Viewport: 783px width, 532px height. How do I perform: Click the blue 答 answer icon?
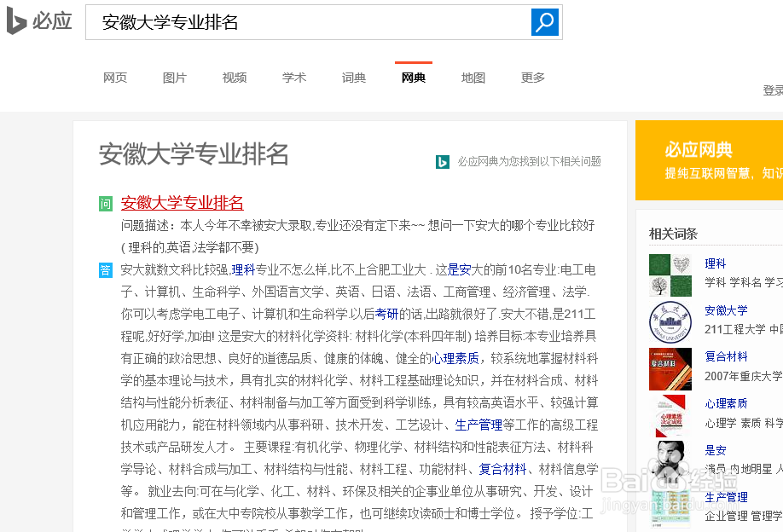pyautogui.click(x=106, y=270)
